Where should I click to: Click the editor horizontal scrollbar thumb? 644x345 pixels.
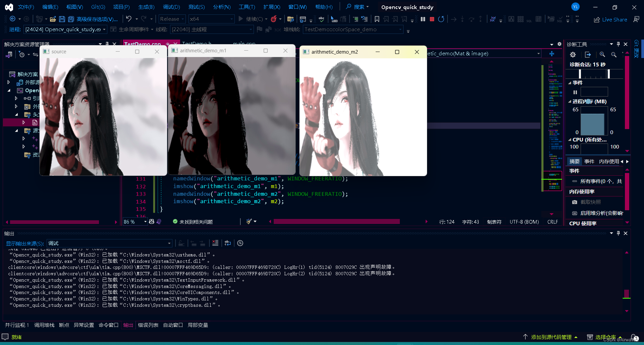tap(336, 221)
